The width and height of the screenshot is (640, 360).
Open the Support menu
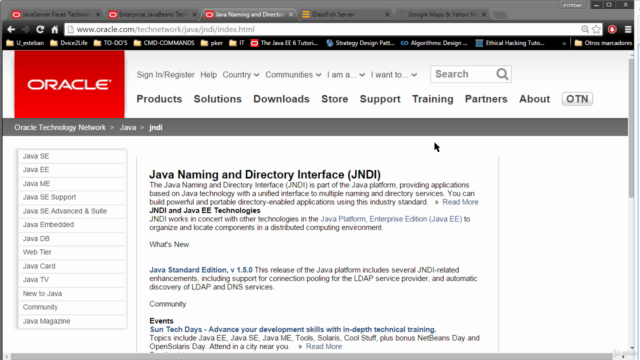380,99
